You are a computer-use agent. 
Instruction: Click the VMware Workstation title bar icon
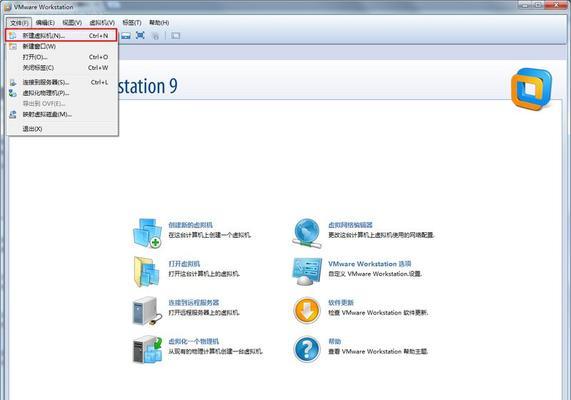8,7
